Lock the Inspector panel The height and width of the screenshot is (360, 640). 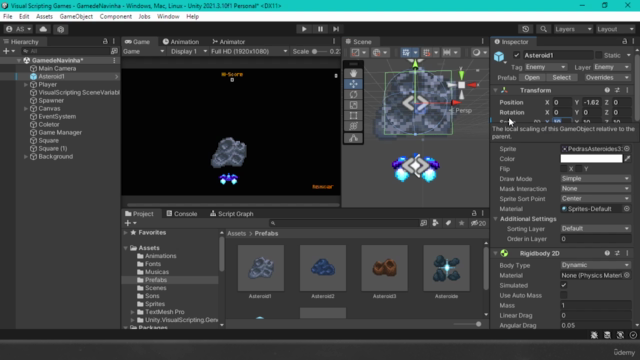[624, 41]
